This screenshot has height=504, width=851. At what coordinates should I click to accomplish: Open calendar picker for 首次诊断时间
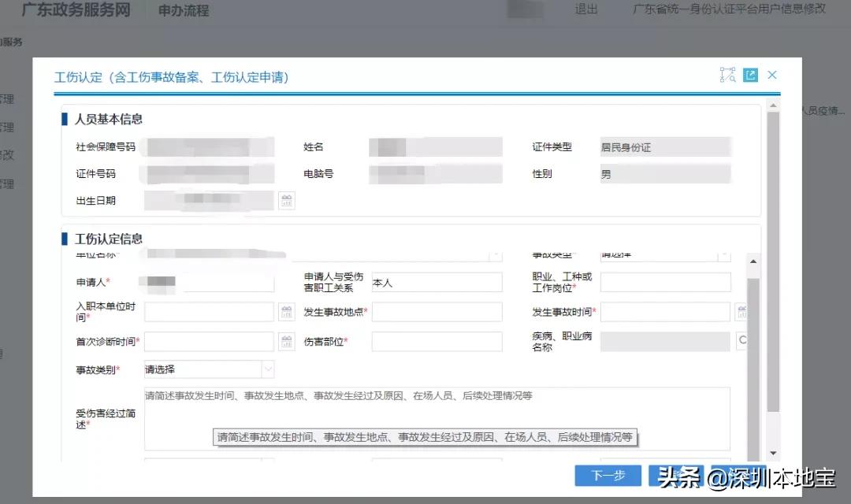coord(287,341)
